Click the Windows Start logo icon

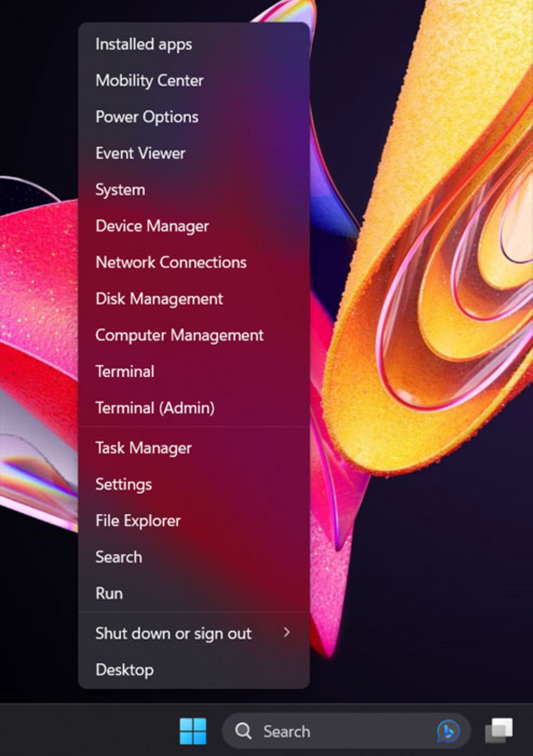click(x=193, y=731)
